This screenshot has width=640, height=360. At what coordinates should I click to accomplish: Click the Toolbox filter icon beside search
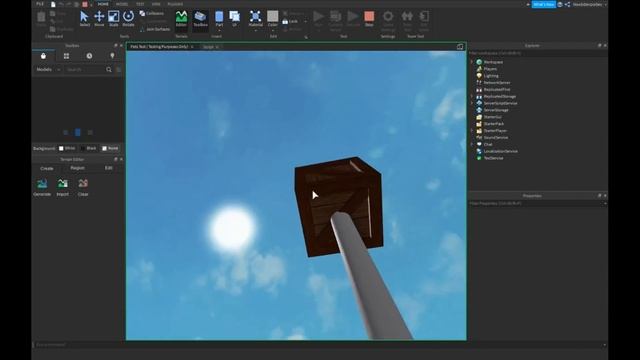119,70
